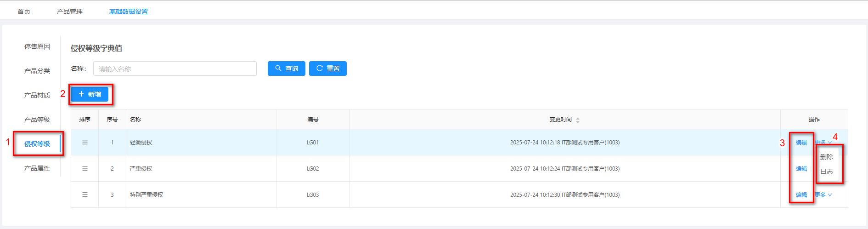
Task: Focus the 名称 search input field
Action: click(175, 69)
